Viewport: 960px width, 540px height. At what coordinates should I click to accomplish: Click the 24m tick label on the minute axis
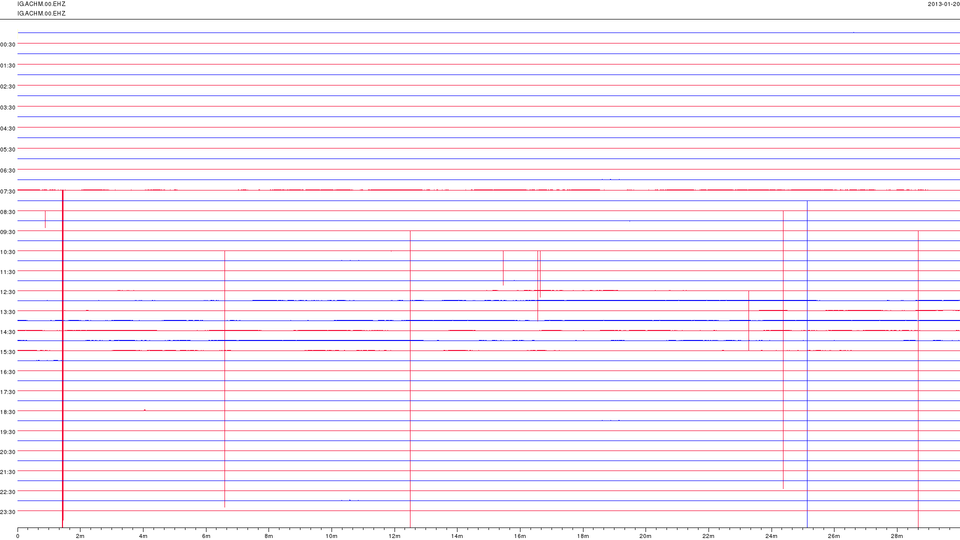coord(771,536)
